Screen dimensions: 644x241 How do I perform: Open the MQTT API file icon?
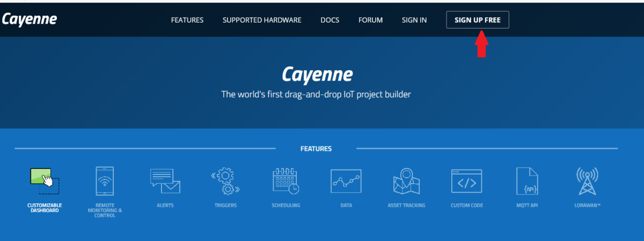pyautogui.click(x=526, y=181)
